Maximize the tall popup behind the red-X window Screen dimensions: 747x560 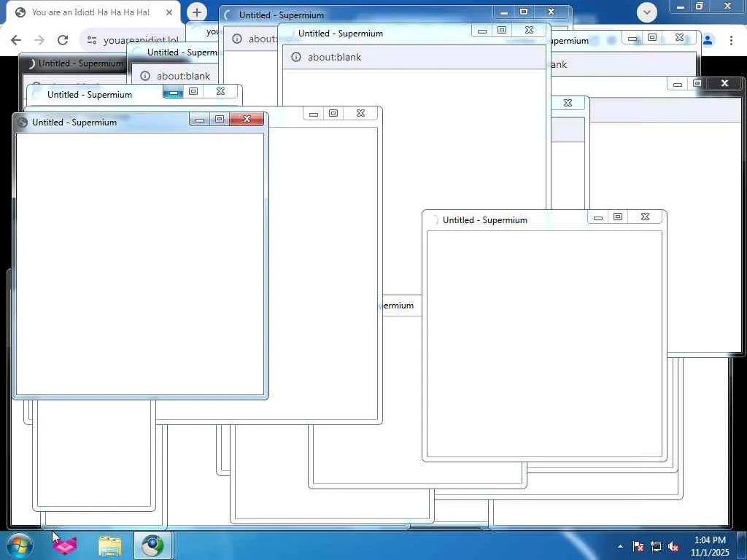click(333, 113)
